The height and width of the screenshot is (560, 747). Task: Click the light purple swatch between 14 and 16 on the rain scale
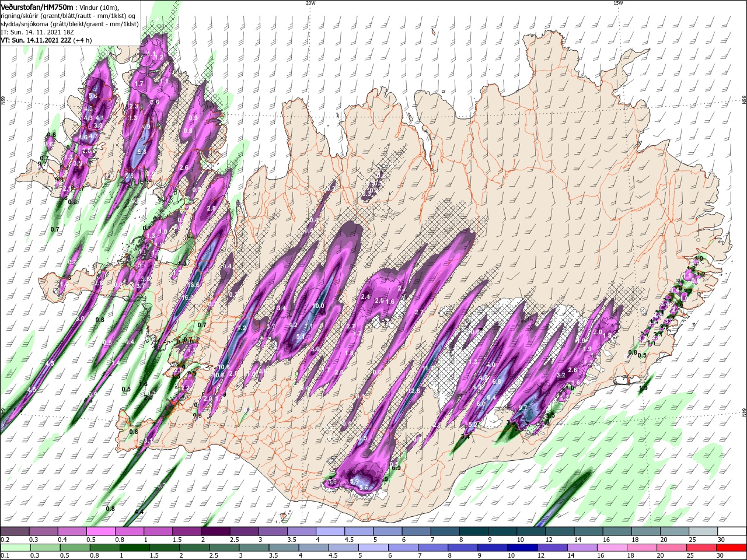click(582, 548)
